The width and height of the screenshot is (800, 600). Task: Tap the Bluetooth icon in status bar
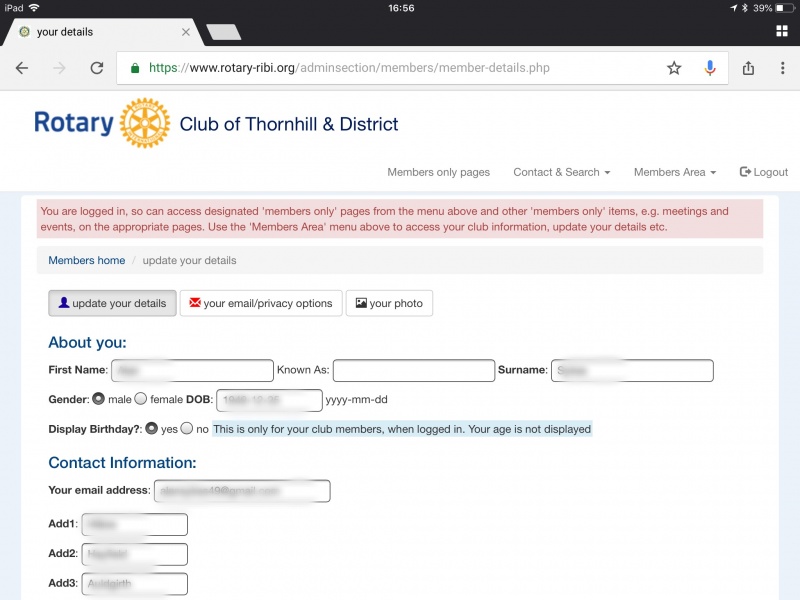click(744, 8)
